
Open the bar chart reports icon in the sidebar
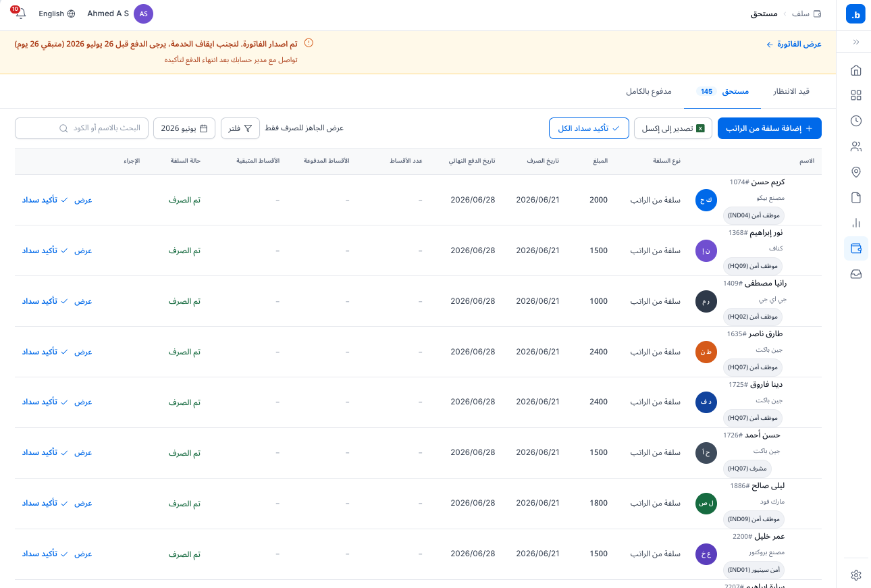tap(856, 223)
